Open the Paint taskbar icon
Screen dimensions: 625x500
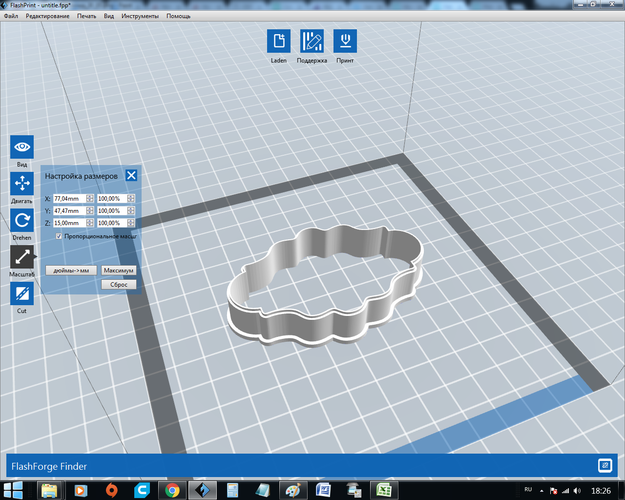point(293,490)
